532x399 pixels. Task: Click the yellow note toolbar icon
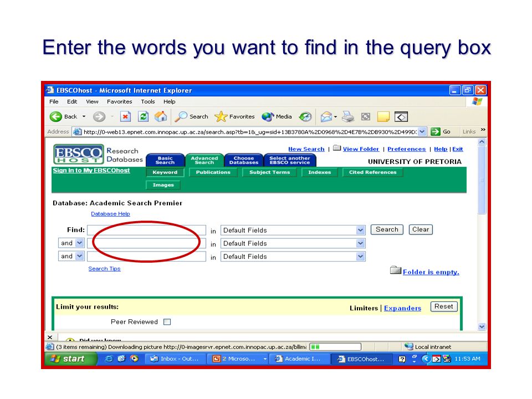pos(383,117)
